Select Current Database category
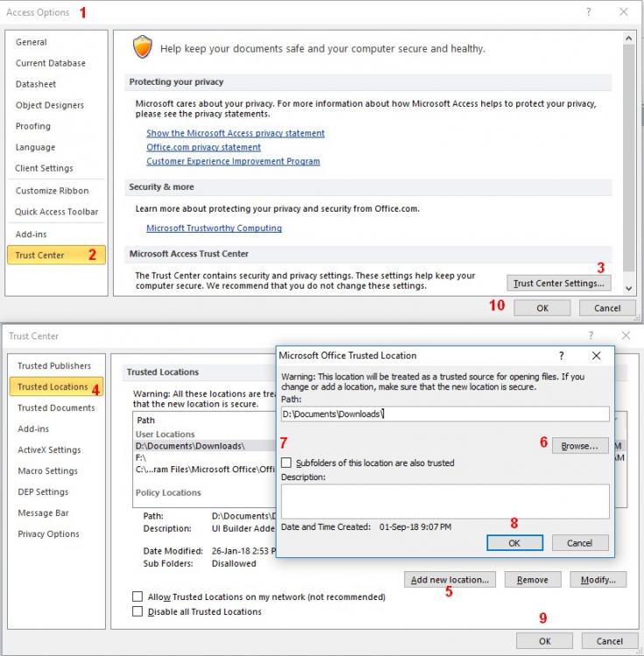This screenshot has height=656, width=644. pyautogui.click(x=51, y=63)
